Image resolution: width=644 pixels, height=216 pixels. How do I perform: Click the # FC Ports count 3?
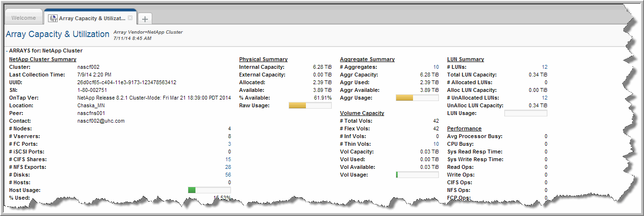pyautogui.click(x=229, y=144)
